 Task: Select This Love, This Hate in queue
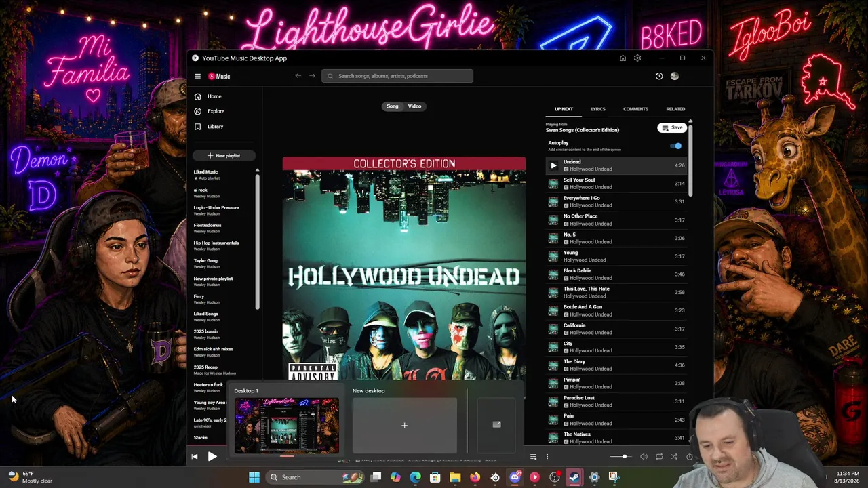click(616, 293)
